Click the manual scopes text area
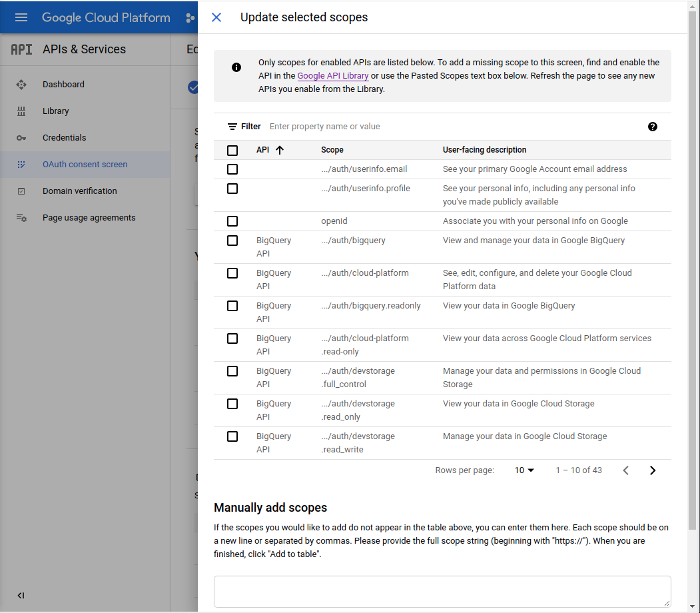This screenshot has height=613, width=700. [x=442, y=592]
